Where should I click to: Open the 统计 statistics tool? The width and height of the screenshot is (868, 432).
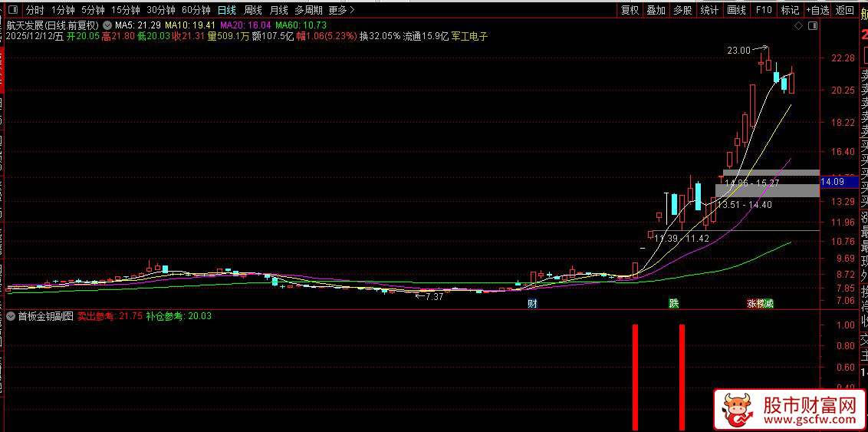709,10
